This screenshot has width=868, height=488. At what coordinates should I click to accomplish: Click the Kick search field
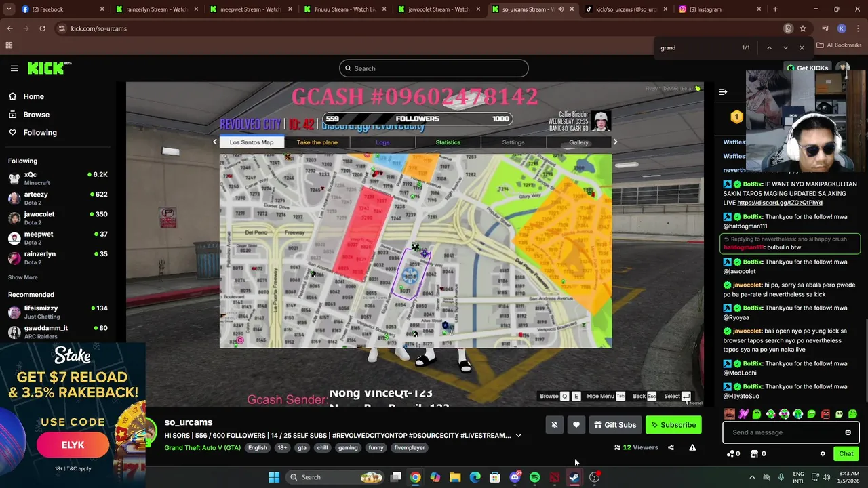pyautogui.click(x=433, y=68)
